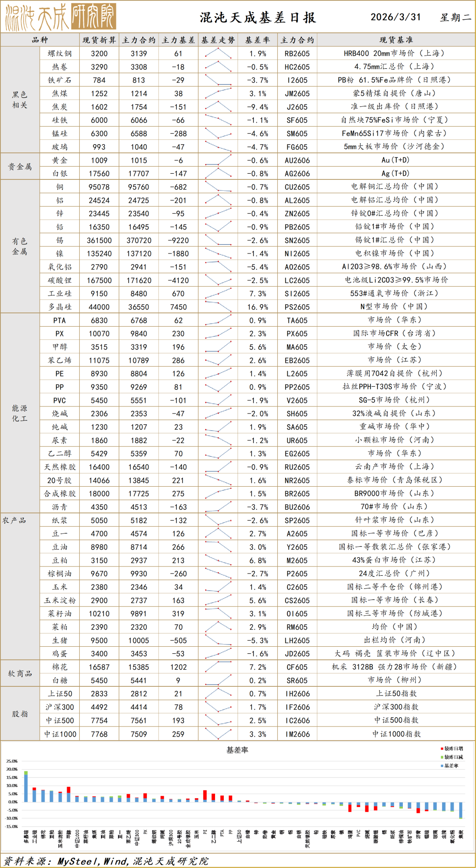Image resolution: width=476 pixels, height=868 pixels.
Task: Click the 螺纹钢 product name
Action: [59, 53]
